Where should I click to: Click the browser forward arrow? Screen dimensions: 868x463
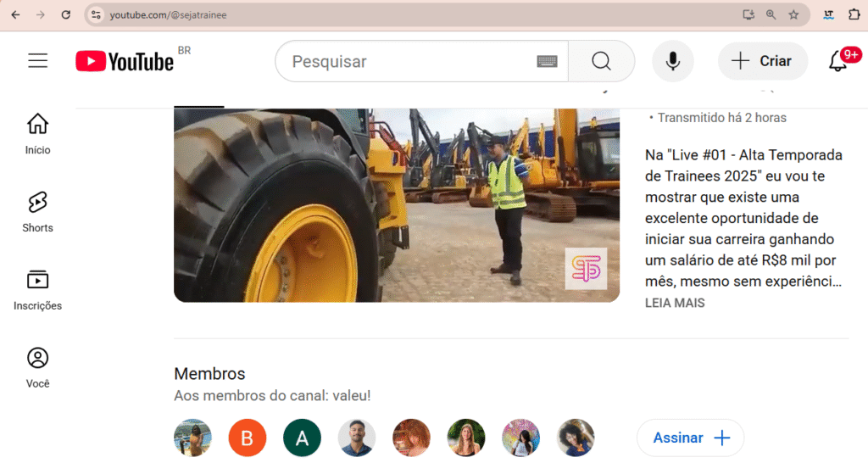point(41,15)
